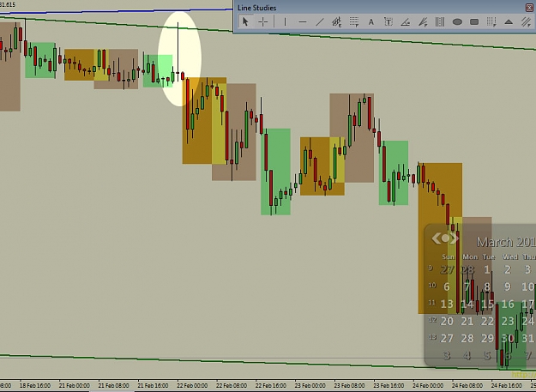Choose the Horizontal Line tool
The height and width of the screenshot is (392, 536).
pyautogui.click(x=302, y=21)
